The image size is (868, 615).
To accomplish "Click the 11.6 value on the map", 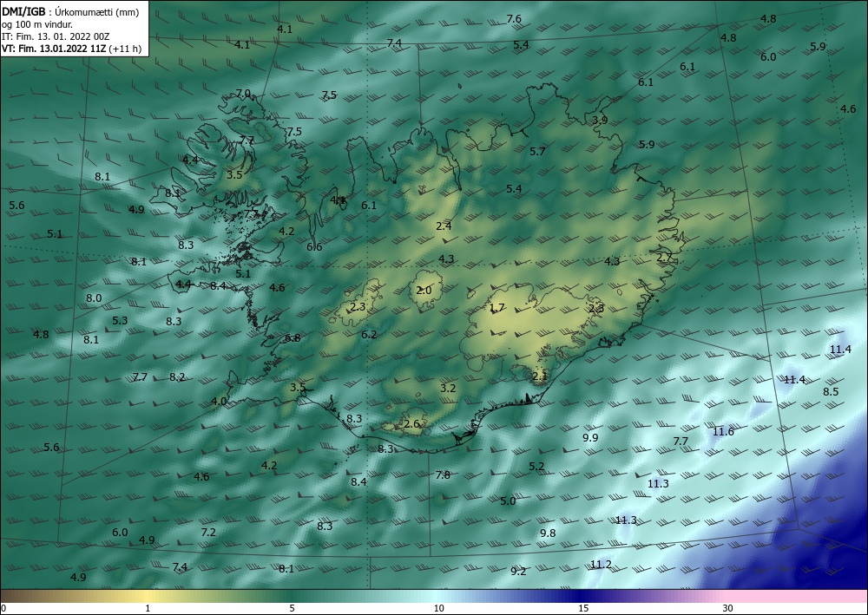I will point(723,431).
